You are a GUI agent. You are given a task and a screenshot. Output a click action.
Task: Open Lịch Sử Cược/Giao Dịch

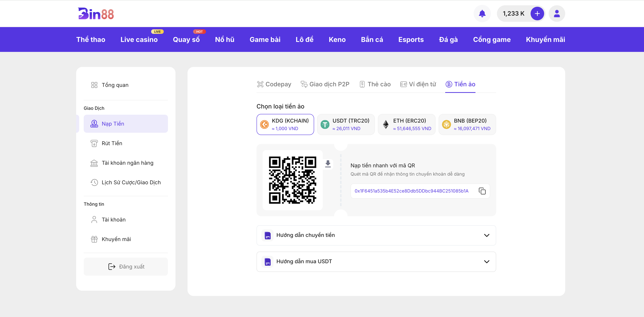(126, 183)
